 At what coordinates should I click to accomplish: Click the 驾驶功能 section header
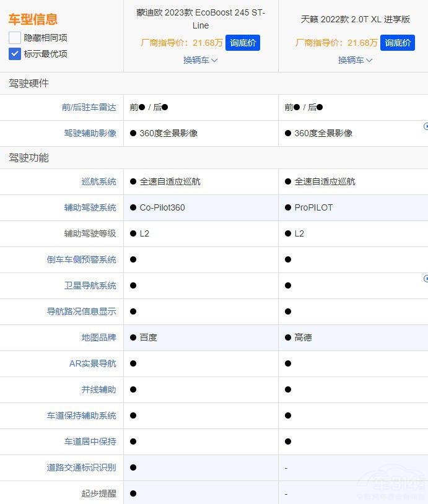(x=28, y=158)
